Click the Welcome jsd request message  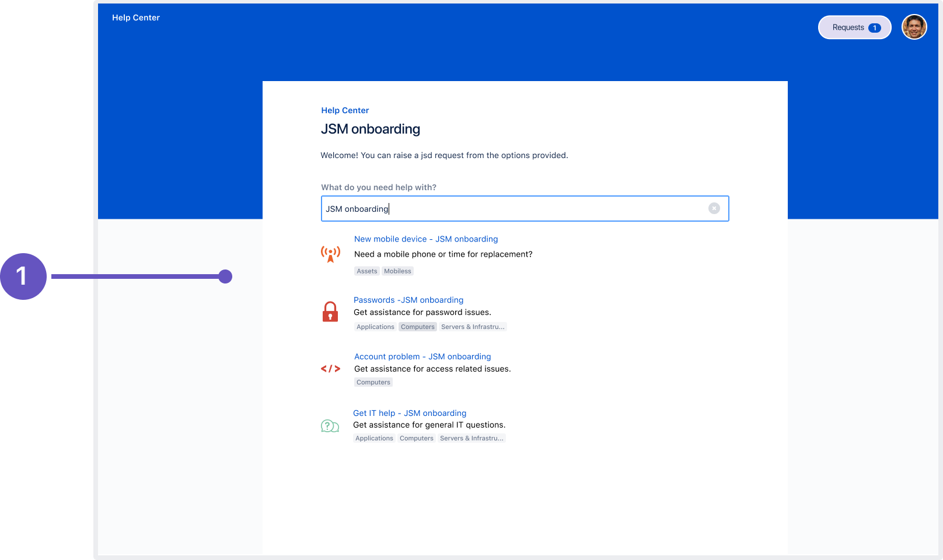pos(444,155)
